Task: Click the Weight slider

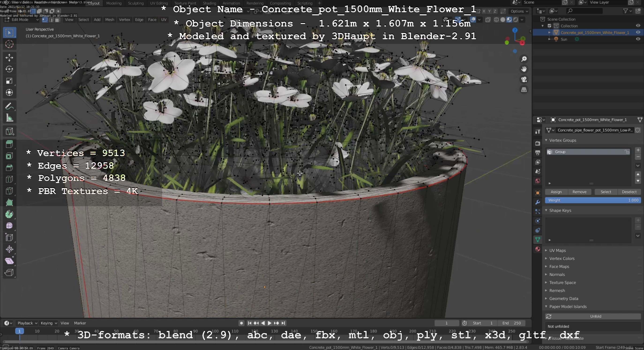Action: (x=593, y=200)
